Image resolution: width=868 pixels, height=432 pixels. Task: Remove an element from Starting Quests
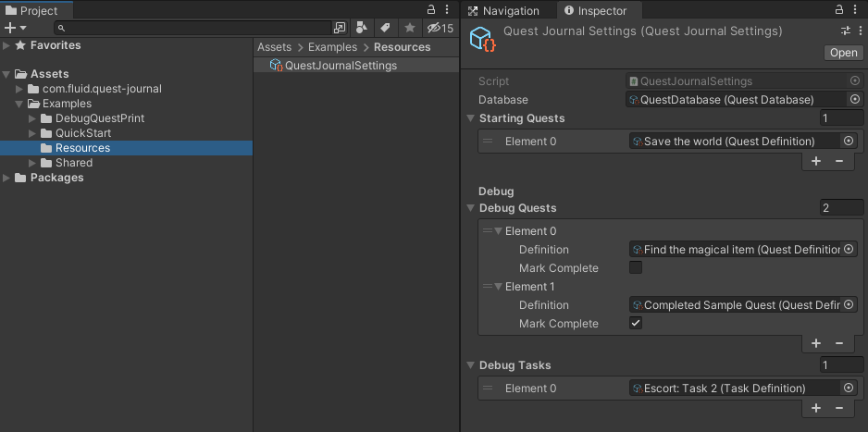(839, 161)
